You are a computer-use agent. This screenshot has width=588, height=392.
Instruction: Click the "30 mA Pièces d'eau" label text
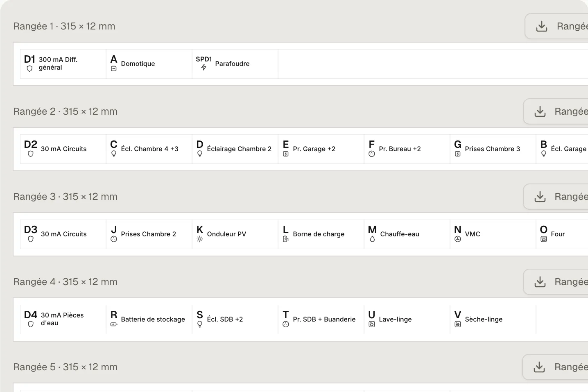62,319
